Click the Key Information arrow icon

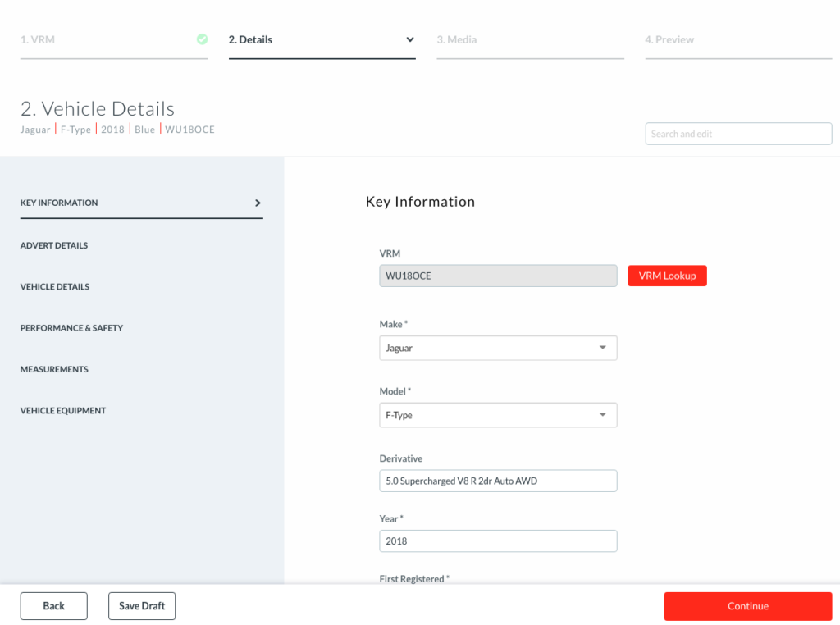tap(258, 203)
